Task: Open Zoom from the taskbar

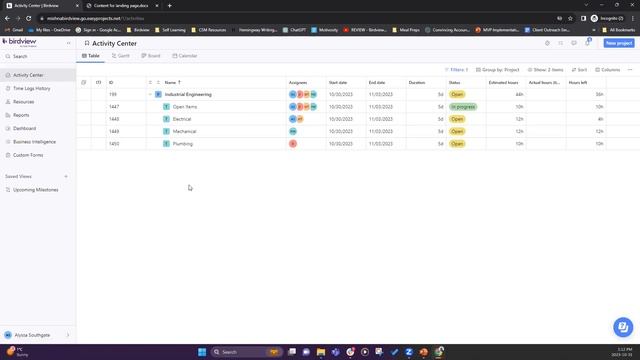Action: coord(409,352)
